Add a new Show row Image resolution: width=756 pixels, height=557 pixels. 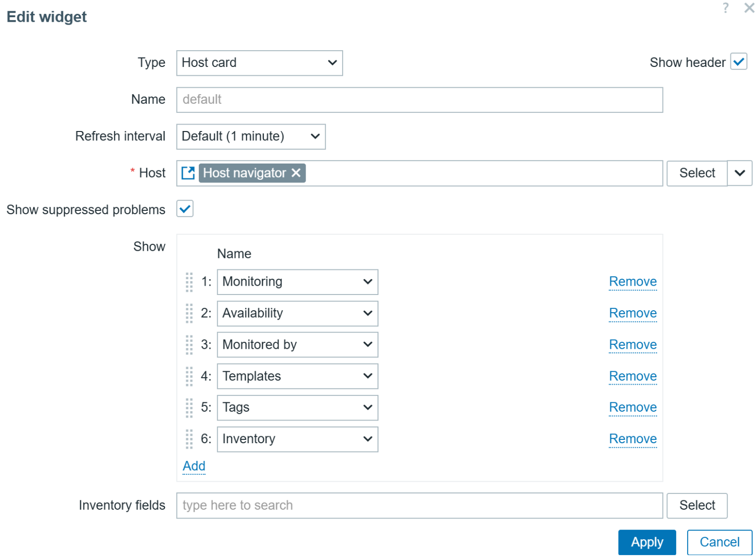[x=193, y=466]
